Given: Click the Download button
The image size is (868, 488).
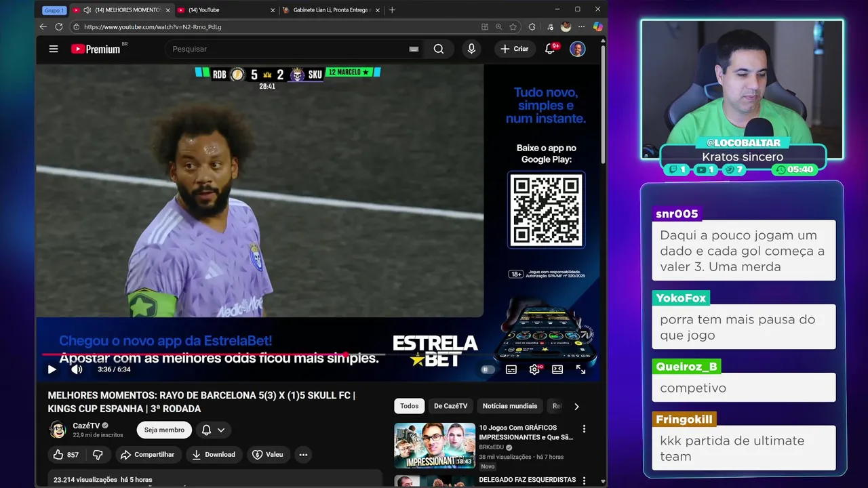Looking at the screenshot, I should [x=213, y=455].
